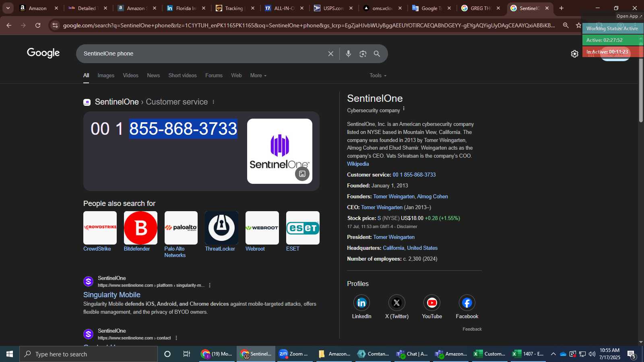Image resolution: width=644 pixels, height=362 pixels.
Task: Open ESET related search thumbnail
Action: point(303,228)
